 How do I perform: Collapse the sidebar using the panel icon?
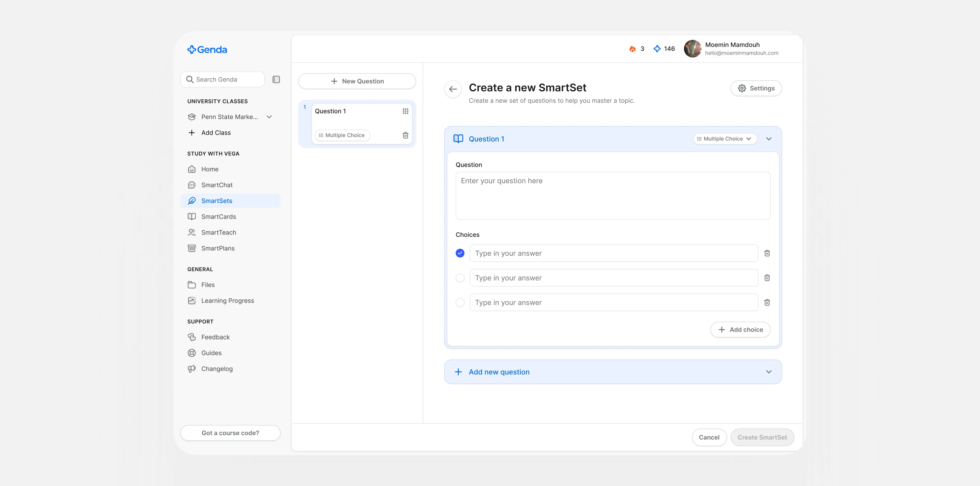276,79
